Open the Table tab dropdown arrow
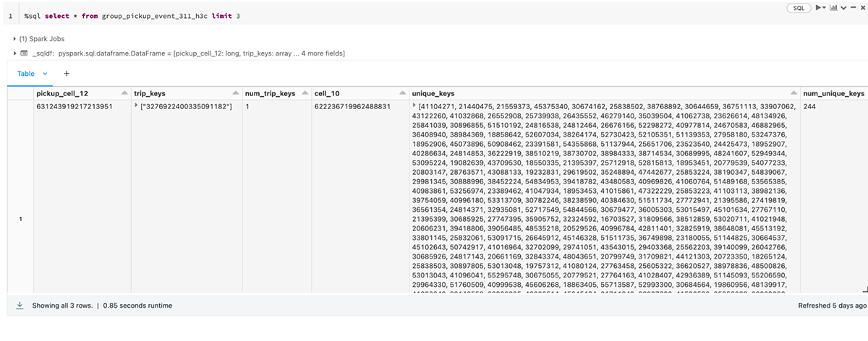868x341 pixels. point(46,74)
